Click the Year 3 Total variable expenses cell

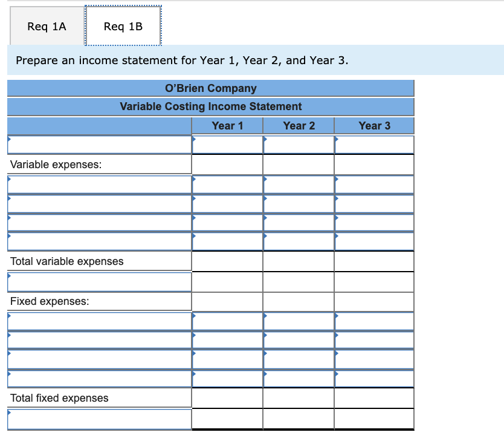point(373,261)
